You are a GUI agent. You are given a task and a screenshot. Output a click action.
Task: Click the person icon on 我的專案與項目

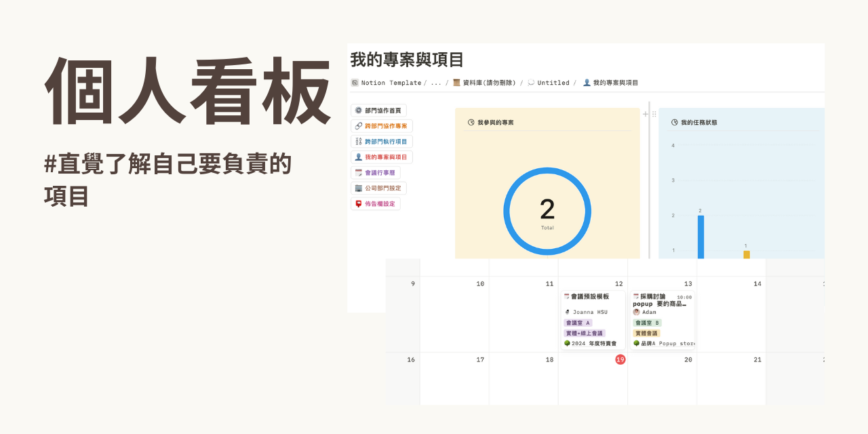coord(359,157)
